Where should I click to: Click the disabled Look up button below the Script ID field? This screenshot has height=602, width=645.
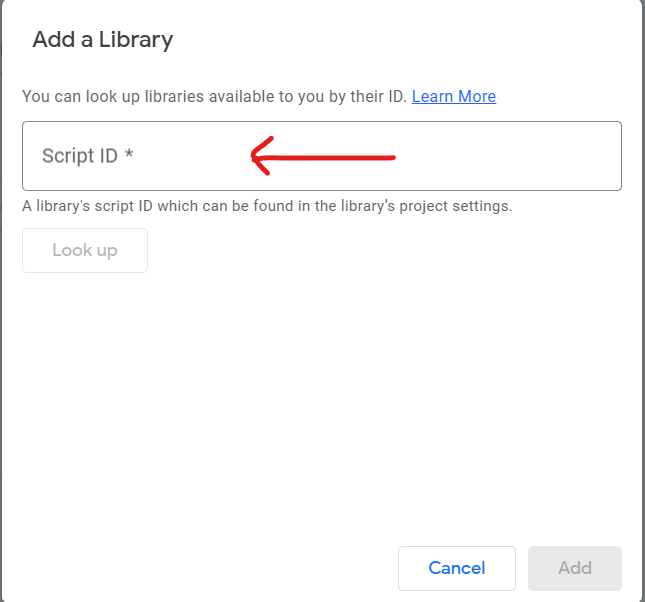coord(85,250)
